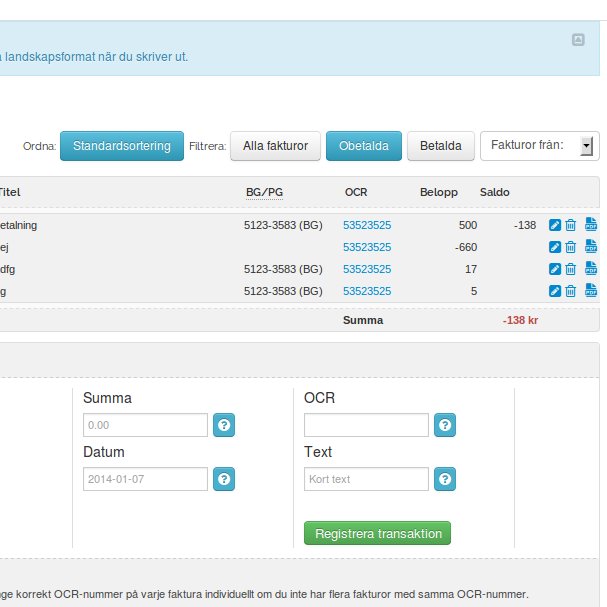
Task: Show only Obetalda invoices
Action: tap(364, 146)
